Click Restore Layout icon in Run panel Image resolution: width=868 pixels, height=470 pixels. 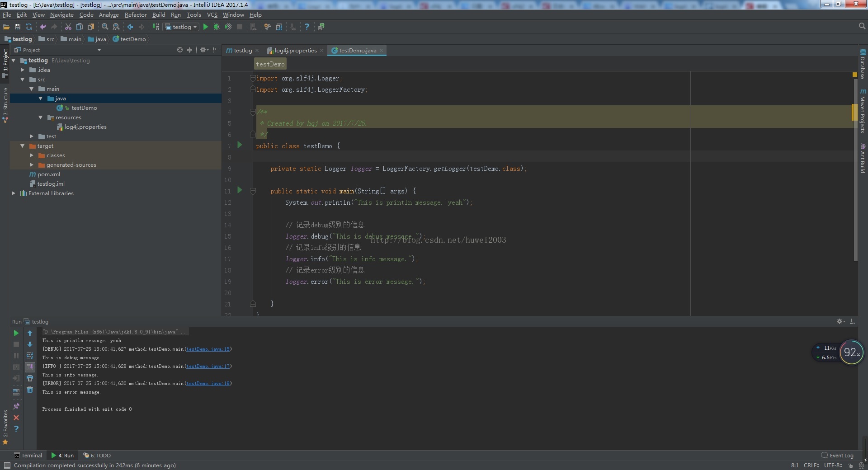pos(16,392)
